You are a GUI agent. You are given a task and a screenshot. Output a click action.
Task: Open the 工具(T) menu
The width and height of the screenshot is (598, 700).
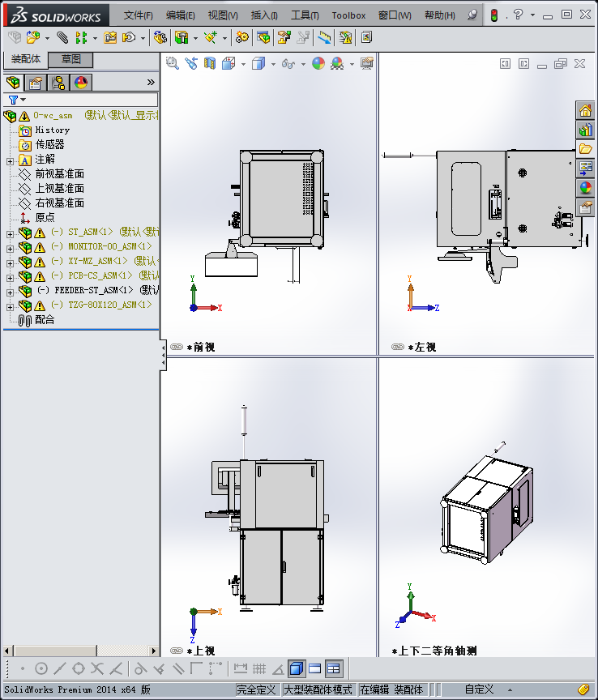pyautogui.click(x=305, y=15)
